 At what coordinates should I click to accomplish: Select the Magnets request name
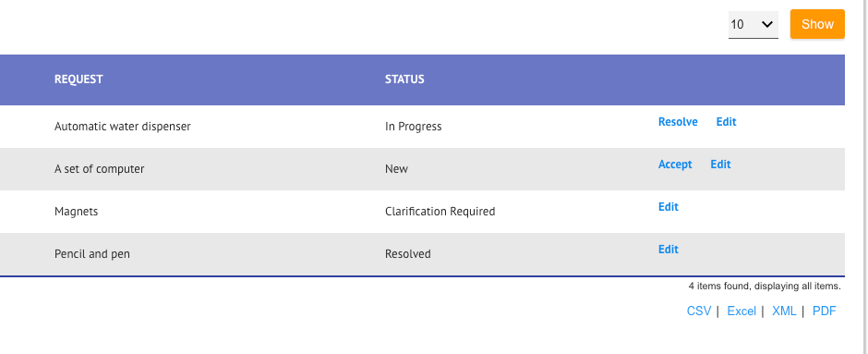click(x=76, y=212)
